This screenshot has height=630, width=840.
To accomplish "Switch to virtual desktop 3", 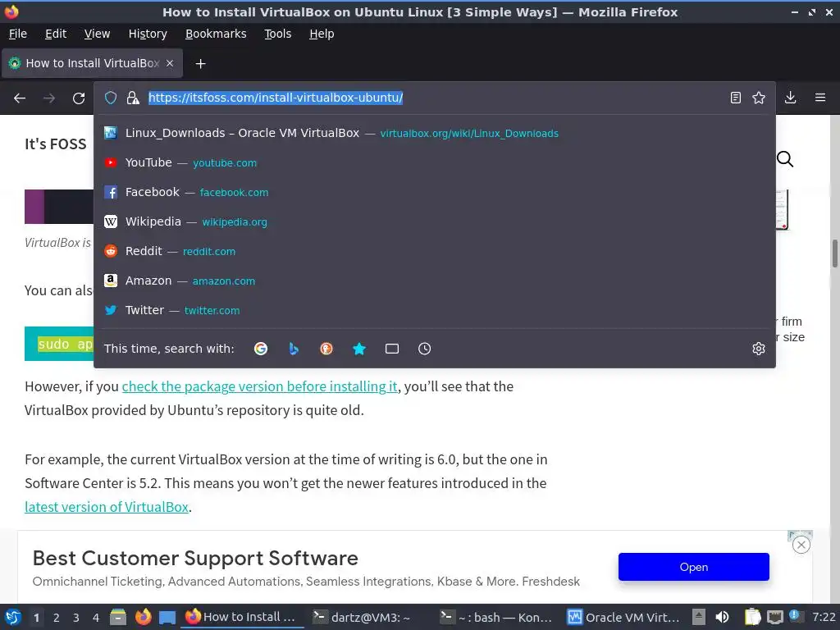I will click(x=76, y=618).
